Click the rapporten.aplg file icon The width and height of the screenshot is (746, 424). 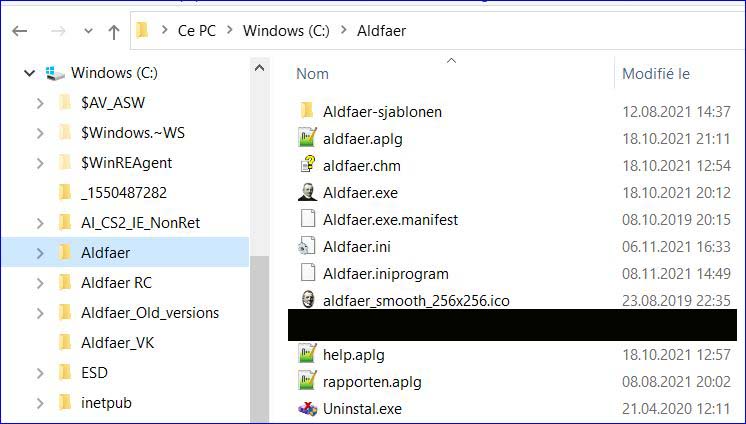coord(307,381)
